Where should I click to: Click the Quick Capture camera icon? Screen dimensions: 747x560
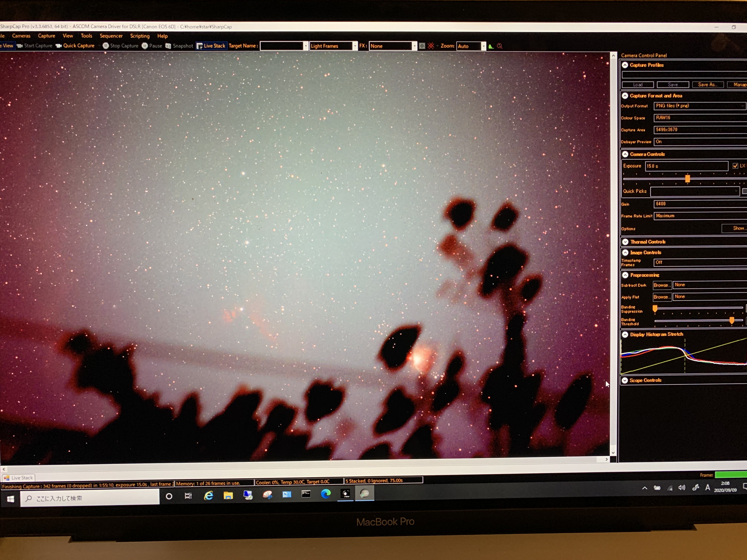(59, 46)
